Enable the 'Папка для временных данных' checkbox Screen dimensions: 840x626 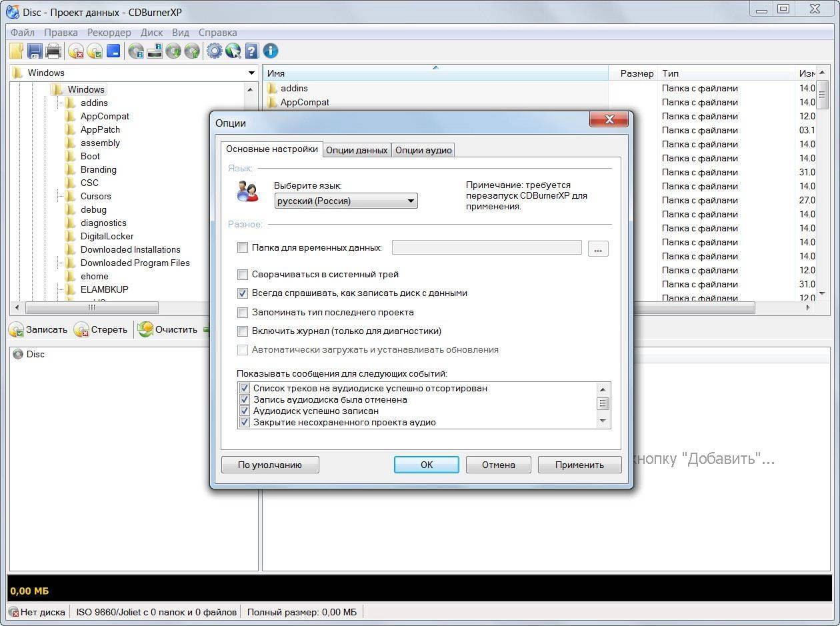[243, 248]
